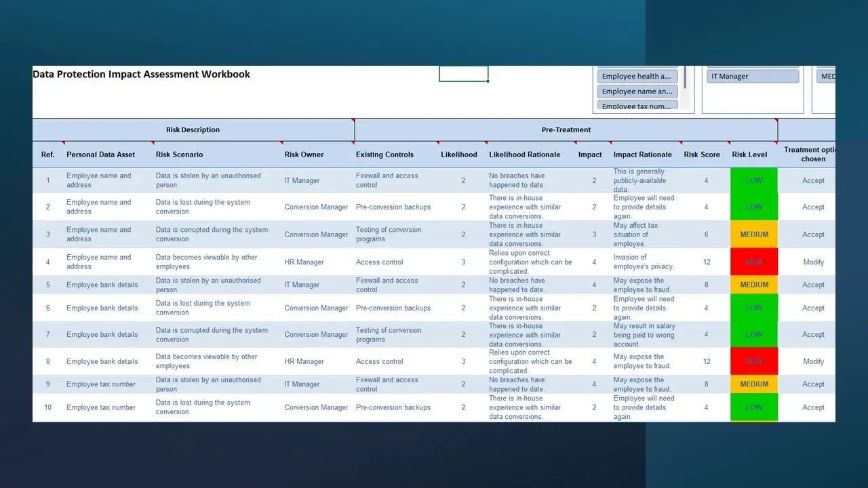Select the Data Protection Impact Assessment Workbook title
This screenshot has width=868, height=488.
click(x=142, y=75)
